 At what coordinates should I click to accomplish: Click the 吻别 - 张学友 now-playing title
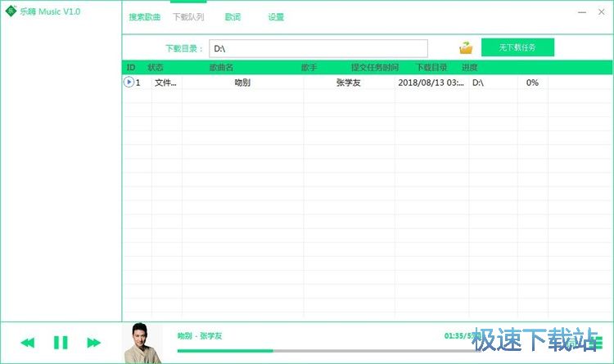(x=200, y=336)
